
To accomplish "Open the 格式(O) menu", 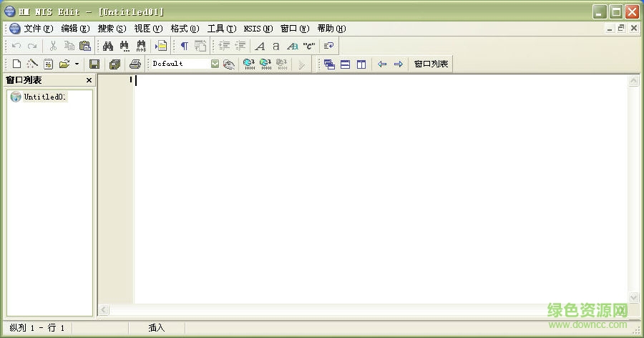I will click(x=185, y=29).
